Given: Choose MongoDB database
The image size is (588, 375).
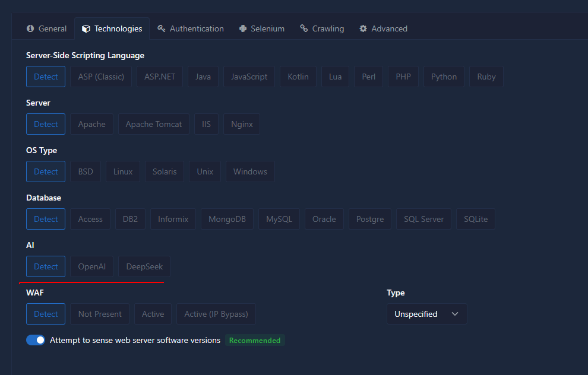Looking at the screenshot, I should click(x=227, y=219).
